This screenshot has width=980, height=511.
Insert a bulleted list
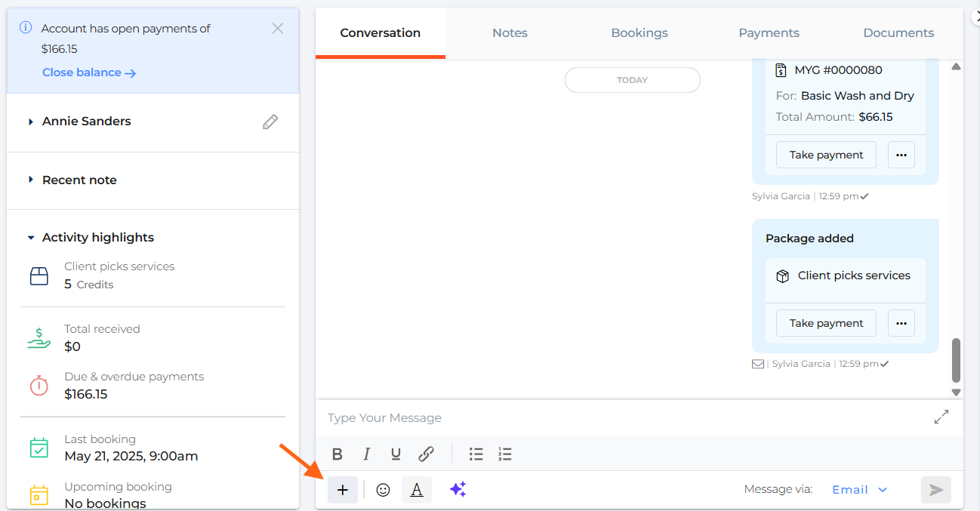[x=476, y=454]
